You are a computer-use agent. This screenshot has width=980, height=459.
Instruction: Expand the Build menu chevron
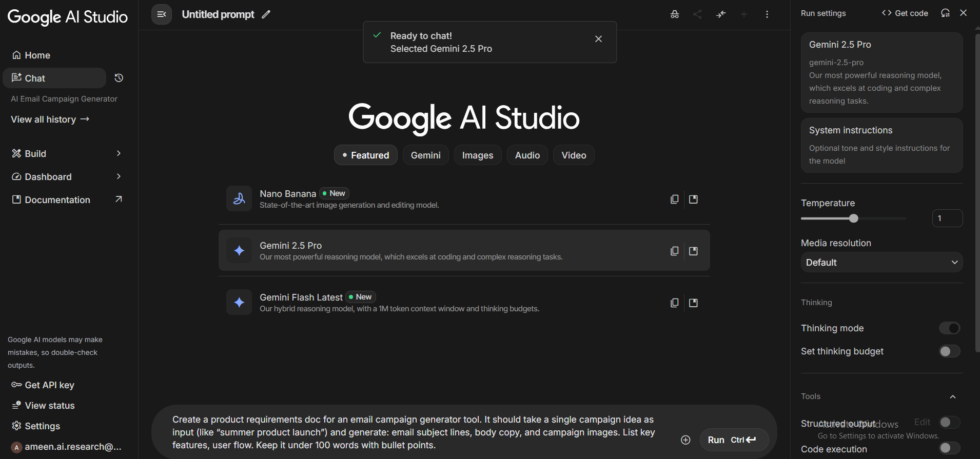[119, 153]
